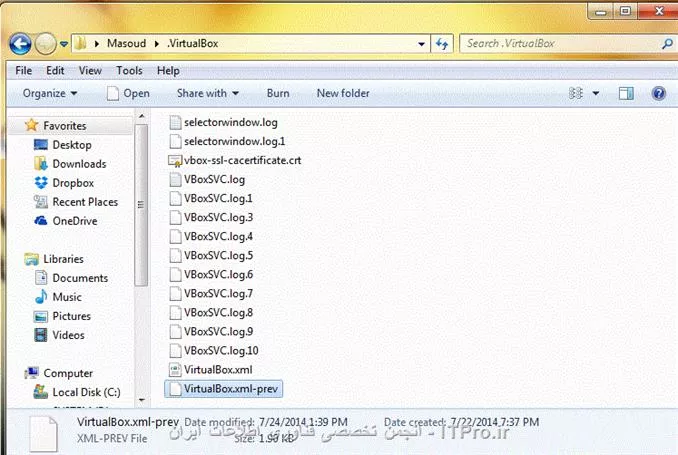Open Downloads in Favorites

point(79,164)
